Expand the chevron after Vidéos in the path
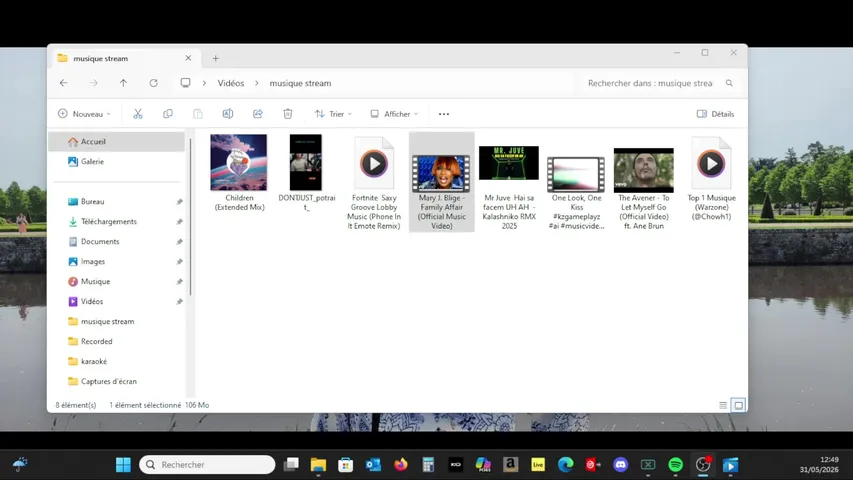 click(257, 83)
